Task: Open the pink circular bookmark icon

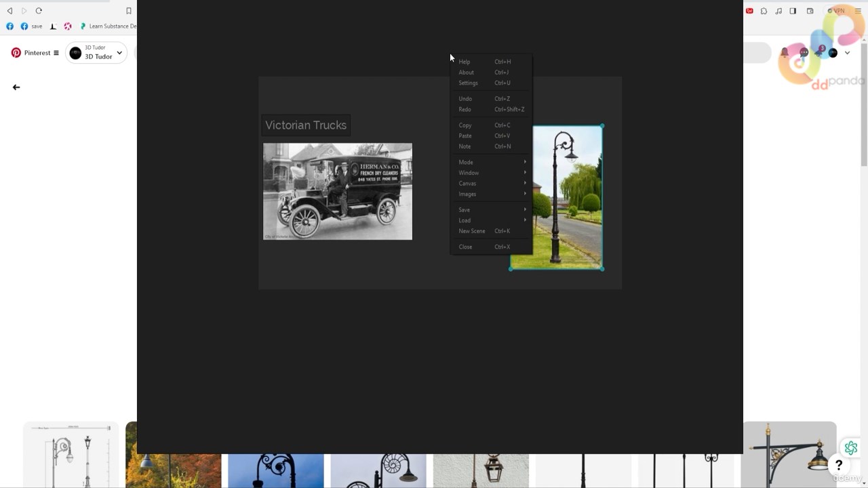Action: 68,26
